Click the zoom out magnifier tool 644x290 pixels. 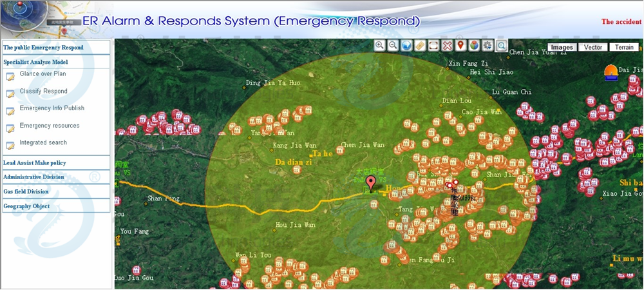[393, 45]
